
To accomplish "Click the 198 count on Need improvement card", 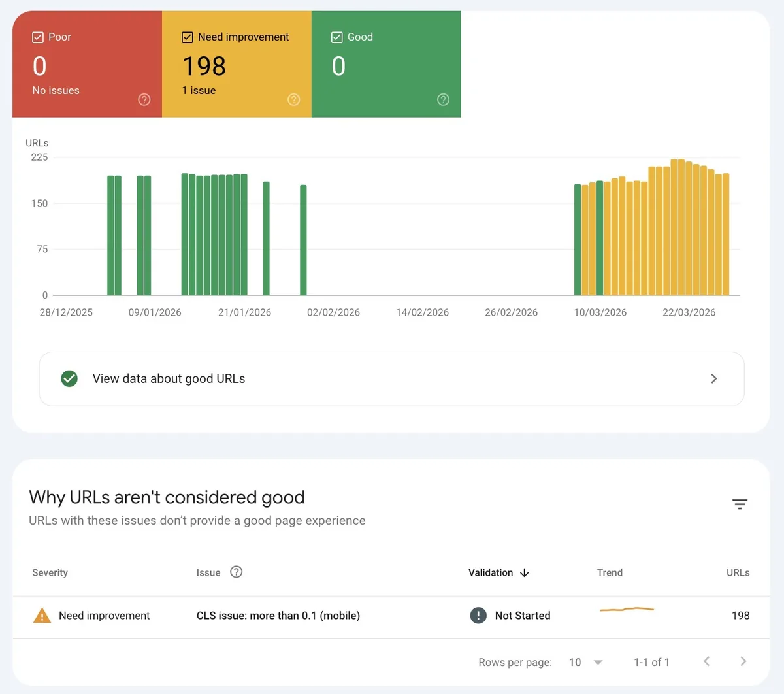I will [x=204, y=66].
